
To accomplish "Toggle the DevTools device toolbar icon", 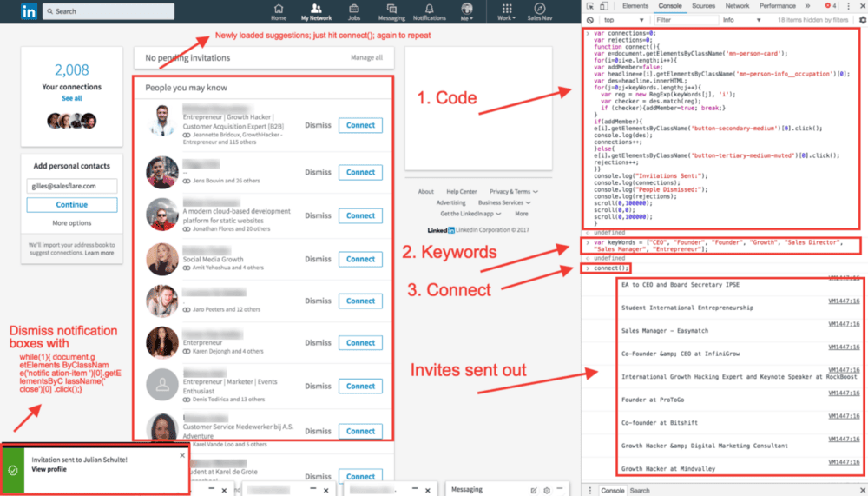I will coord(604,6).
